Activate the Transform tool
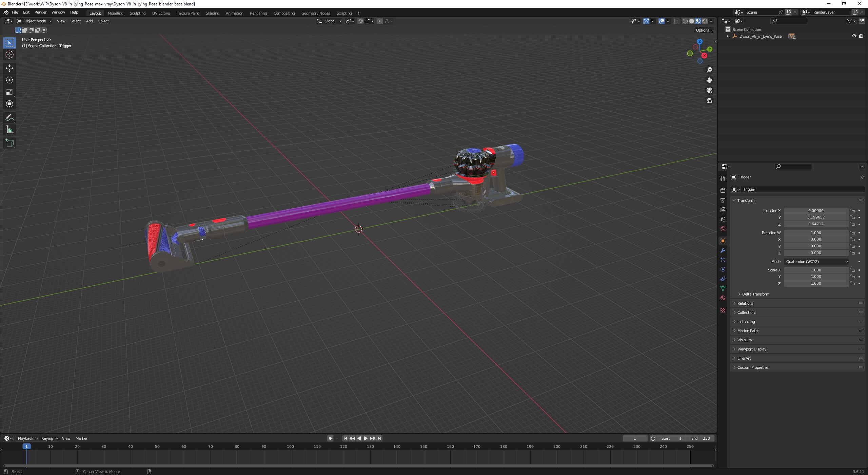This screenshot has width=868, height=475. [x=9, y=104]
